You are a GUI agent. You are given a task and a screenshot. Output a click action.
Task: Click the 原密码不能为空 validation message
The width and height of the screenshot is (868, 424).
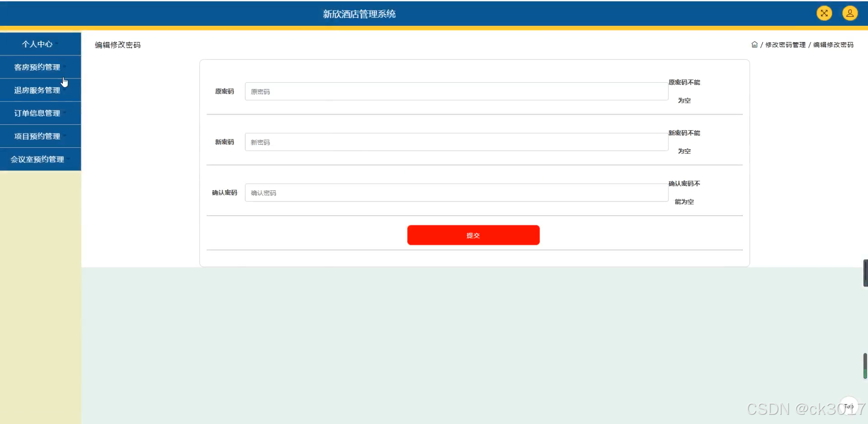pos(684,91)
